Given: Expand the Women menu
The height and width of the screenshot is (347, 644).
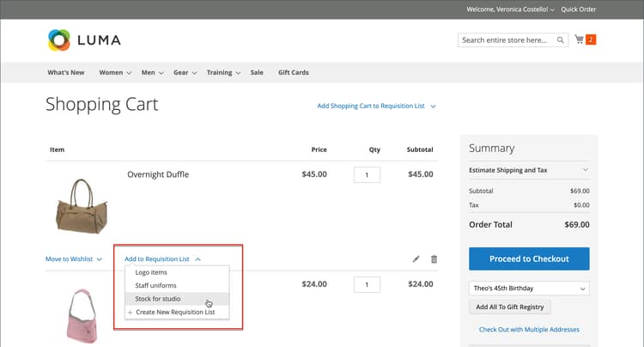Looking at the screenshot, I should (115, 72).
